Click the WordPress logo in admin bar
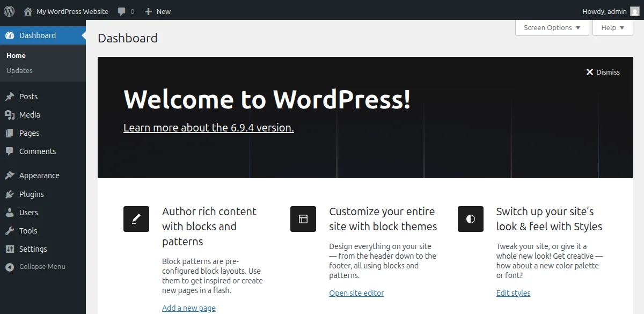This screenshot has height=314, width=644. (x=9, y=11)
